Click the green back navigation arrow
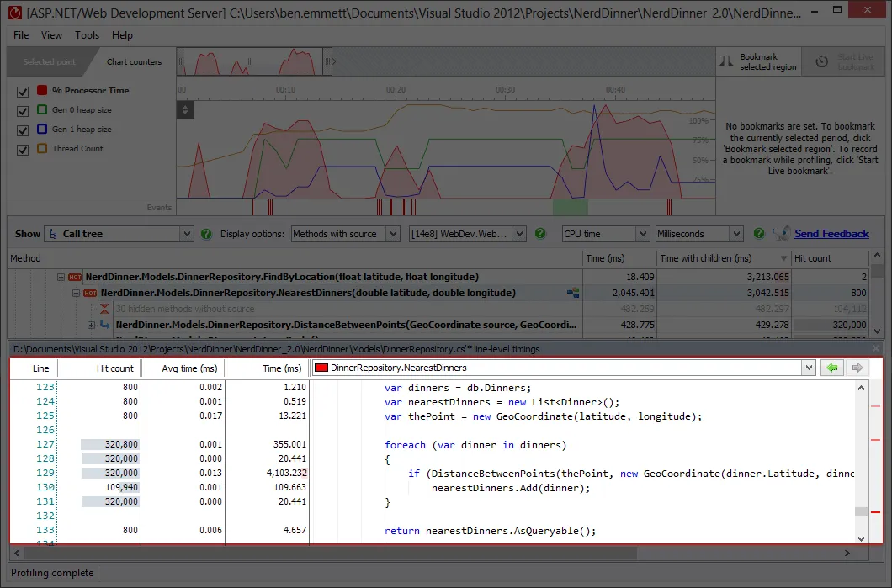The image size is (892, 588). 831,368
